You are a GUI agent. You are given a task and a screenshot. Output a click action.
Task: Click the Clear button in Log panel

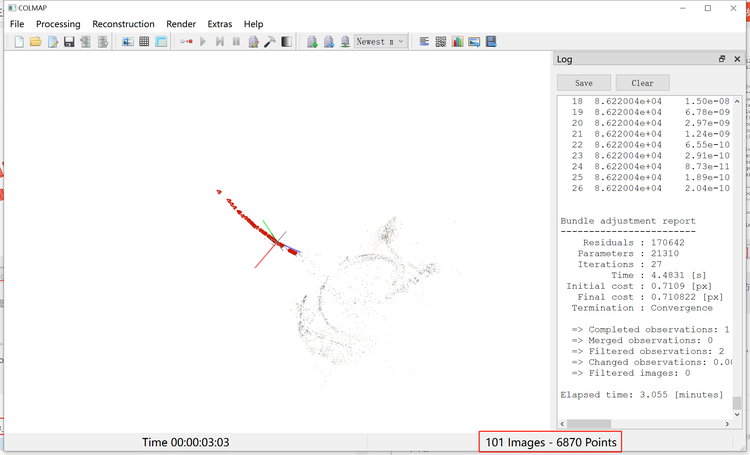[642, 83]
